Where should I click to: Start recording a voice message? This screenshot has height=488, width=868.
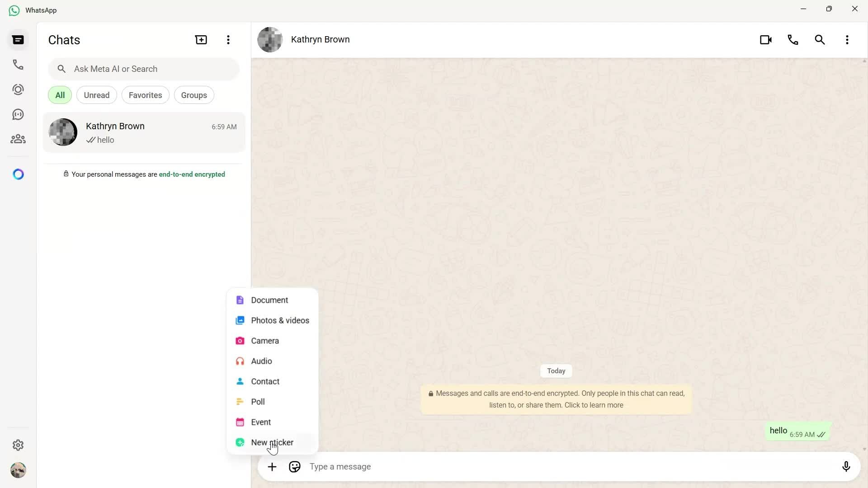[x=846, y=467]
